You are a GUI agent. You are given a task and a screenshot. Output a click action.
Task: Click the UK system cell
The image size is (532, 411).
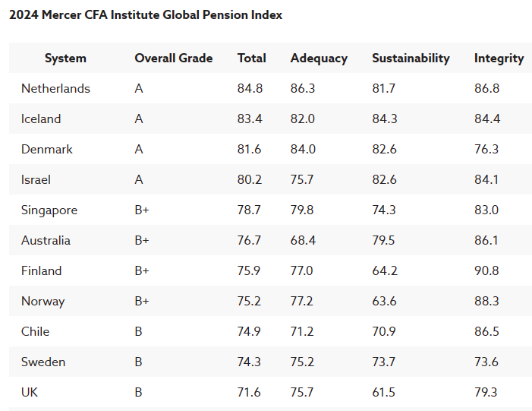pos(30,393)
